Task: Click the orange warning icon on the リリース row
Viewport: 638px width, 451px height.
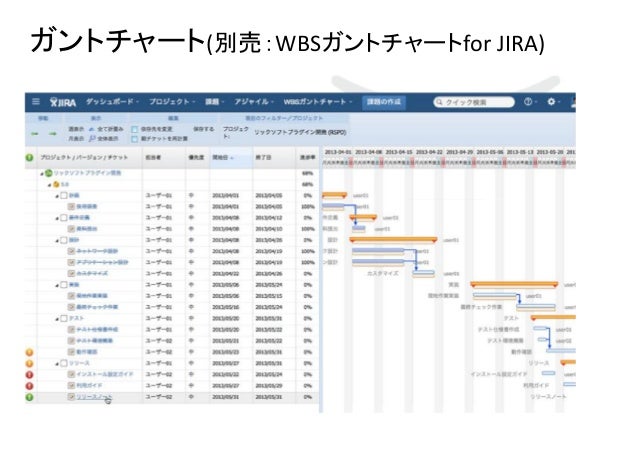Action: tap(29, 363)
